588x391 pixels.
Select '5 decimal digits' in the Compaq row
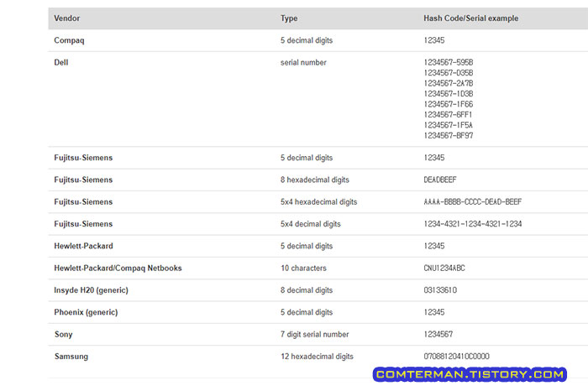[x=307, y=40]
